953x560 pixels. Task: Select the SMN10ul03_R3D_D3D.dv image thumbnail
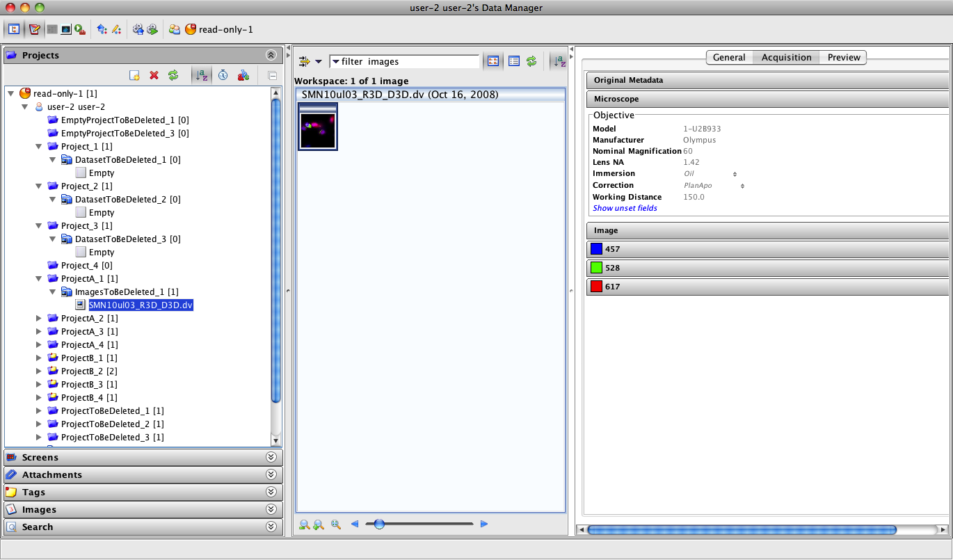(x=318, y=127)
